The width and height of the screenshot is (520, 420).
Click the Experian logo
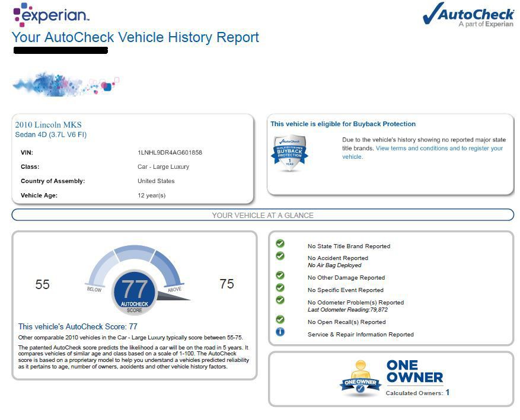(x=51, y=14)
